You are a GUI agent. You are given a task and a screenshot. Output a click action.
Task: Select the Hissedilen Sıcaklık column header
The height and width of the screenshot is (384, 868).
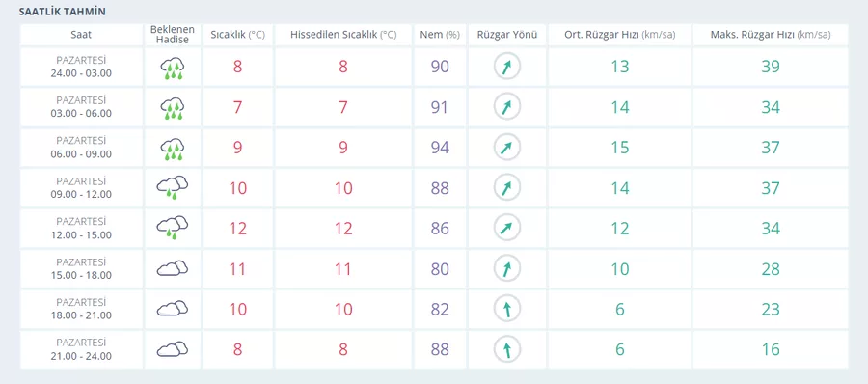[x=343, y=35]
